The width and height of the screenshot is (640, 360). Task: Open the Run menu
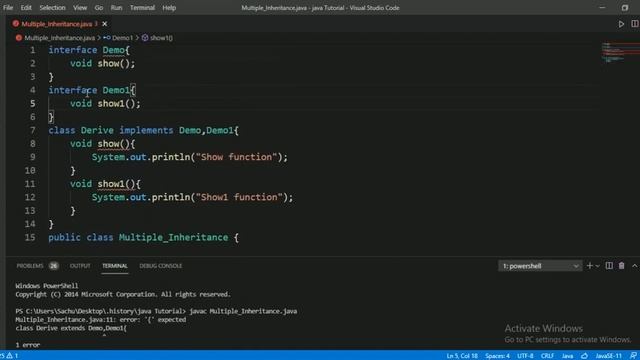point(116,8)
